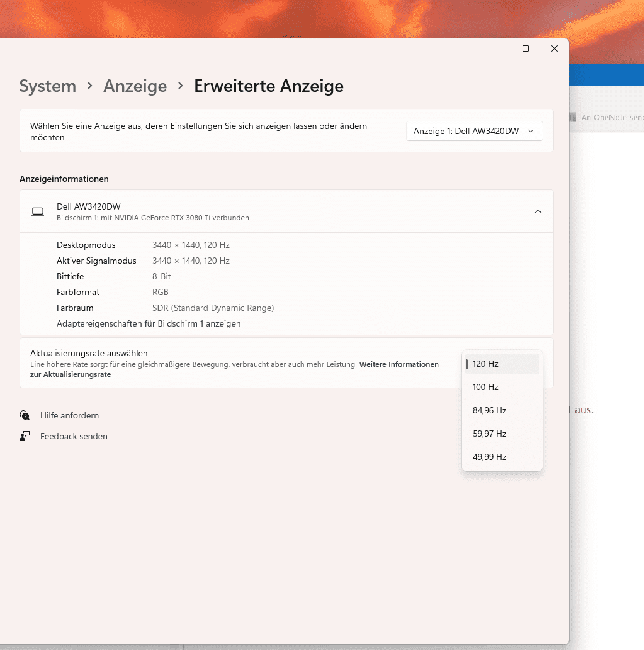
Task: Click the monitor icon beside Dell AW3420DW
Action: click(x=38, y=212)
